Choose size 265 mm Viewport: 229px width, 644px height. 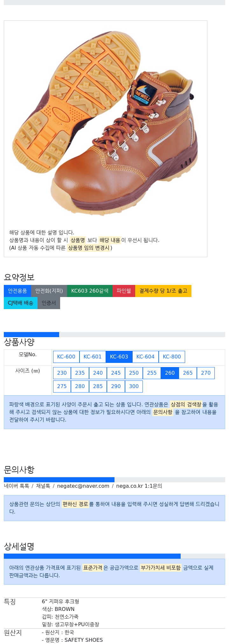[x=188, y=373]
